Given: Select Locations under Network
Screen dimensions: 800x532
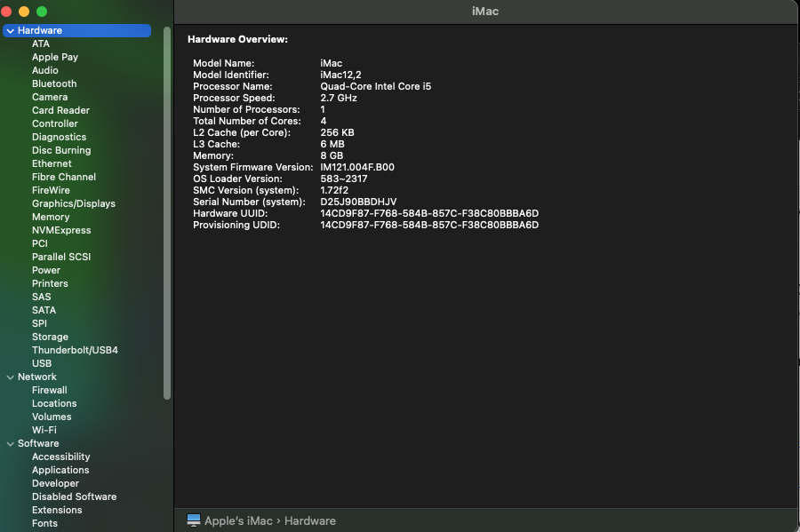Looking at the screenshot, I should point(54,403).
